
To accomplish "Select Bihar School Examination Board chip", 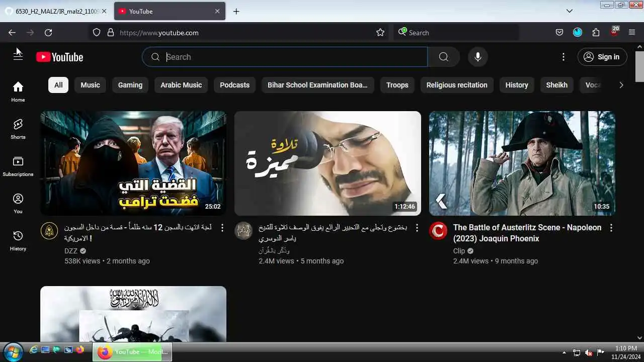I will (x=317, y=85).
